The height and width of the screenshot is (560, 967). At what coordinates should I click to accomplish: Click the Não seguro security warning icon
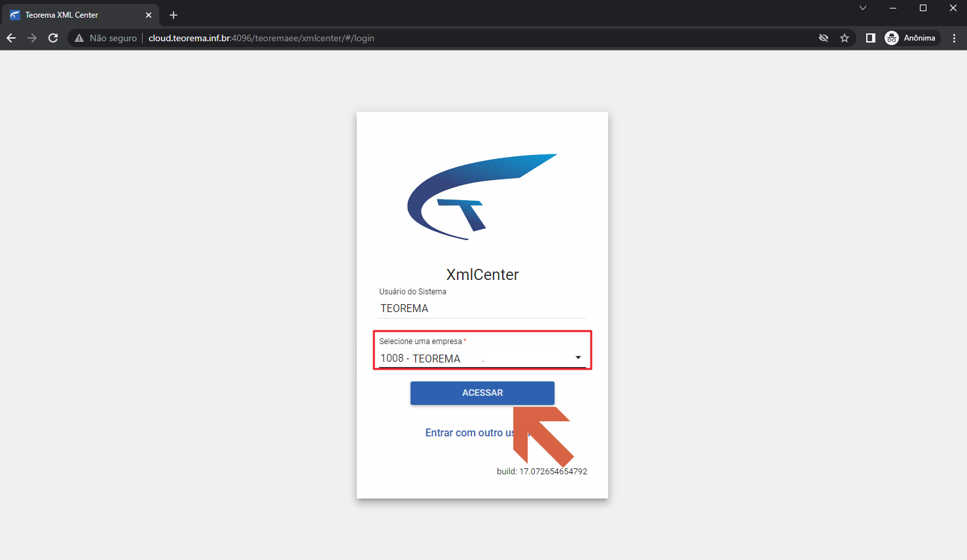(x=79, y=38)
